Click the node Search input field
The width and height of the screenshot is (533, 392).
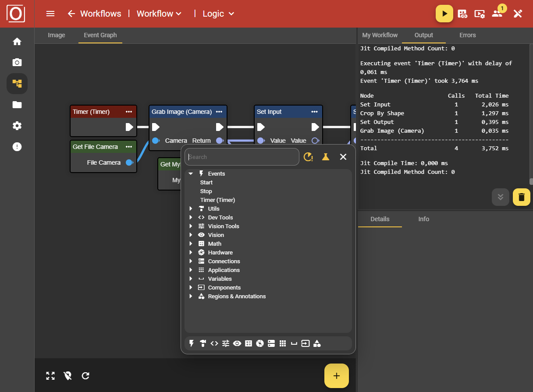[242, 157]
